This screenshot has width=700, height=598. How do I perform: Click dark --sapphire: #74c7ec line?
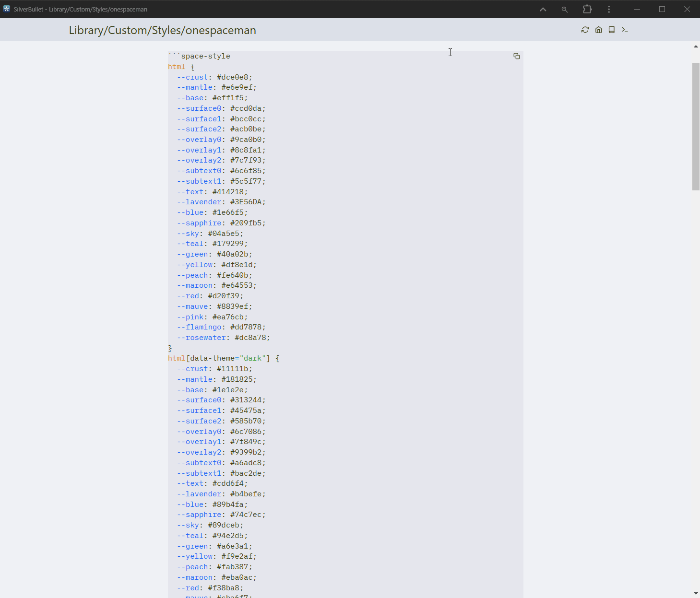(221, 515)
